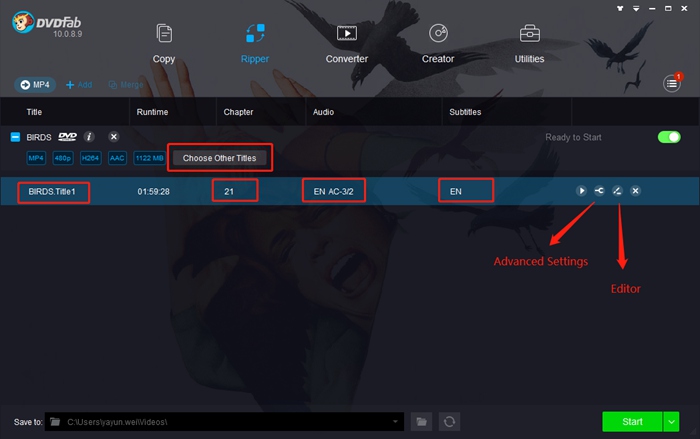This screenshot has width=700, height=439.
Task: Remove the BIRDS source with X icon
Action: 113,137
